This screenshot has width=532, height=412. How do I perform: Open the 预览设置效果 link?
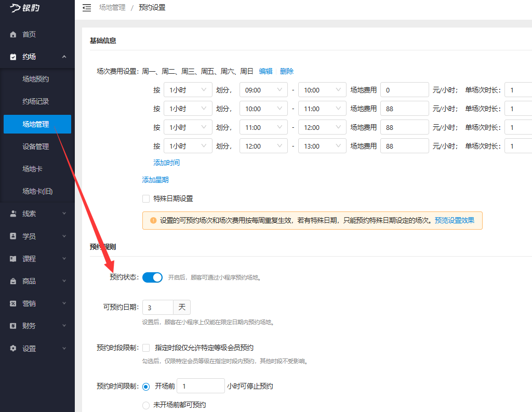[454, 220]
